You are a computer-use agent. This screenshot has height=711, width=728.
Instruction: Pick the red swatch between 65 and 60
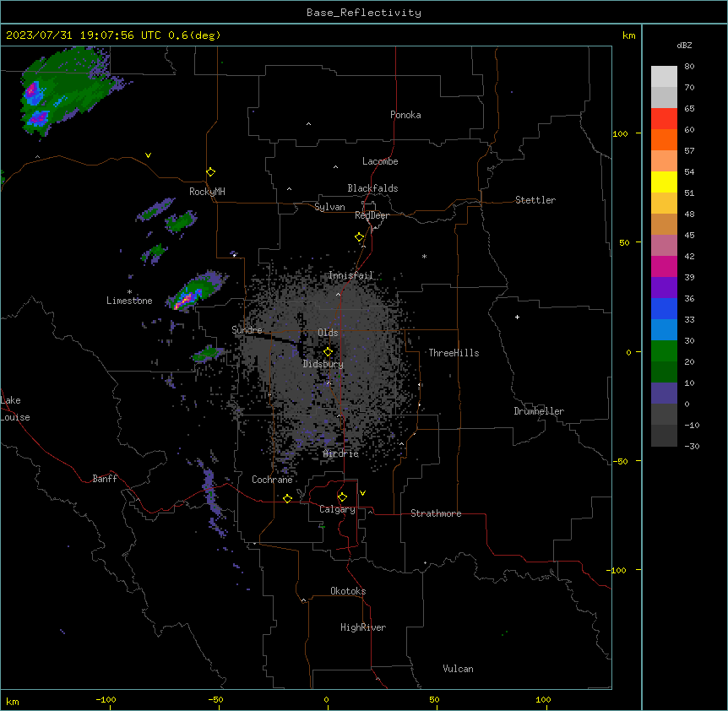pos(664,119)
